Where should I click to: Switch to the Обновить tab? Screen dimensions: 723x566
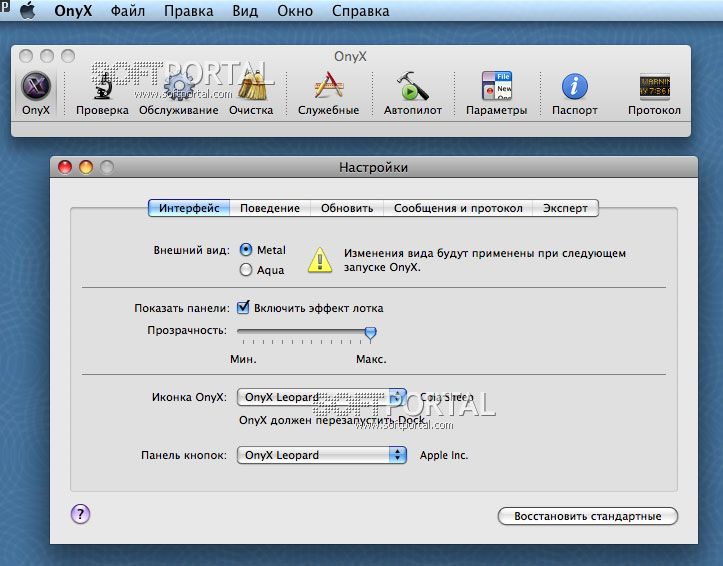[x=347, y=208]
